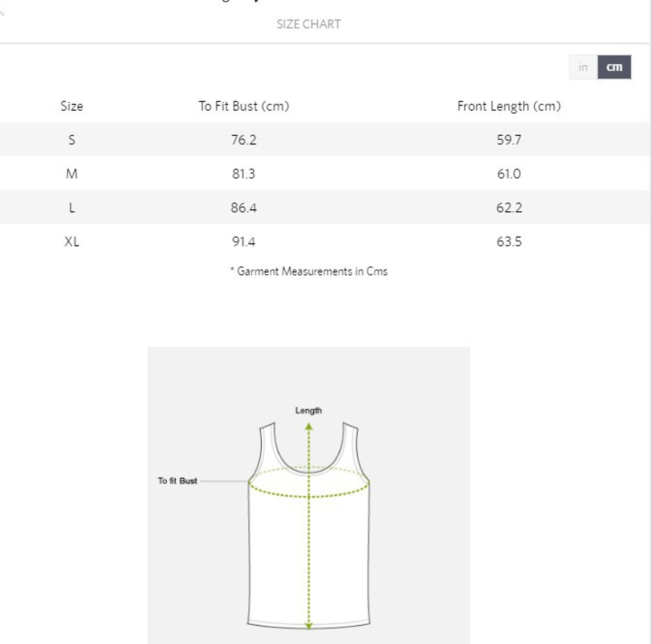
Task: Click front length value 63.5
Action: pyautogui.click(x=509, y=242)
